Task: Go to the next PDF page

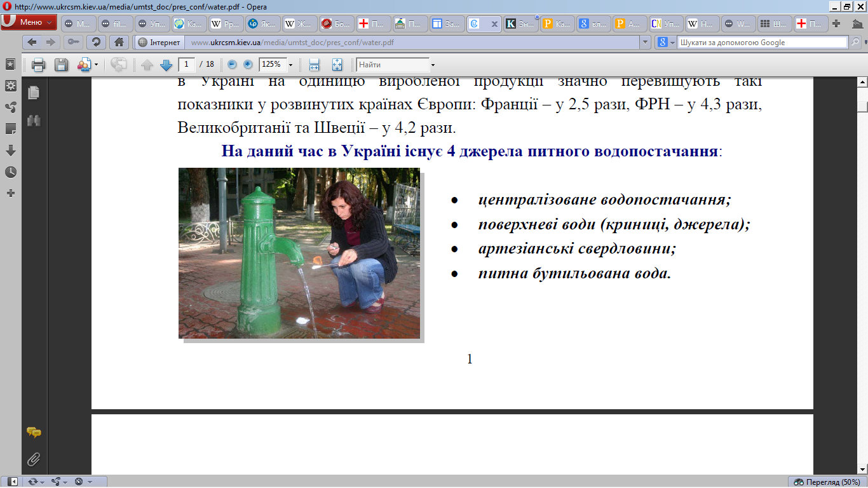Action: pos(166,65)
